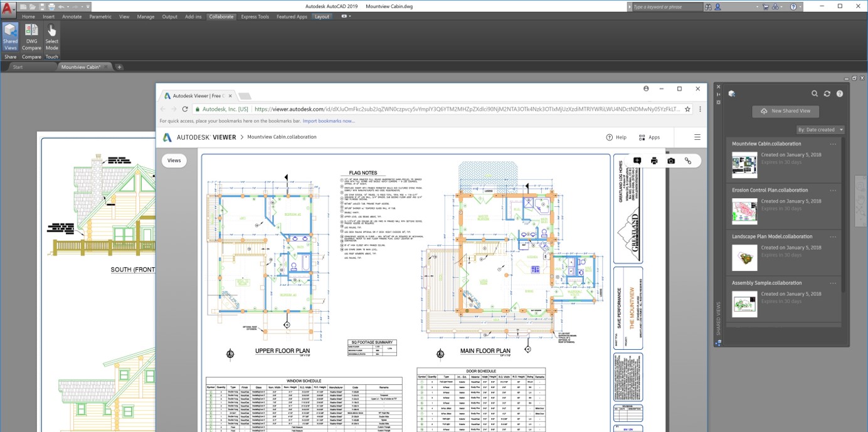Open the AutoCAD application menu button
This screenshot has height=432, width=868.
pos(8,9)
